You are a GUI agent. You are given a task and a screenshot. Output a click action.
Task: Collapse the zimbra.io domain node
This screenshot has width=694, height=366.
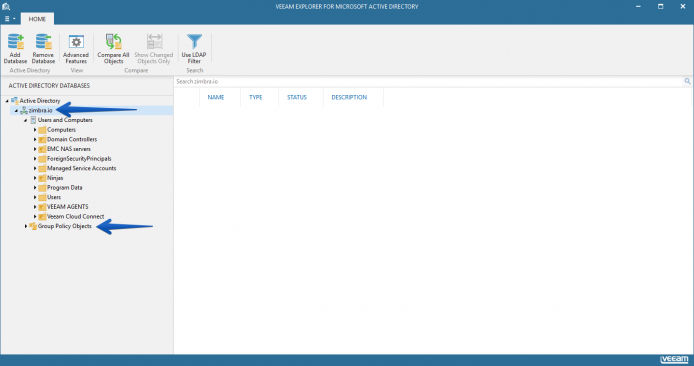point(16,111)
